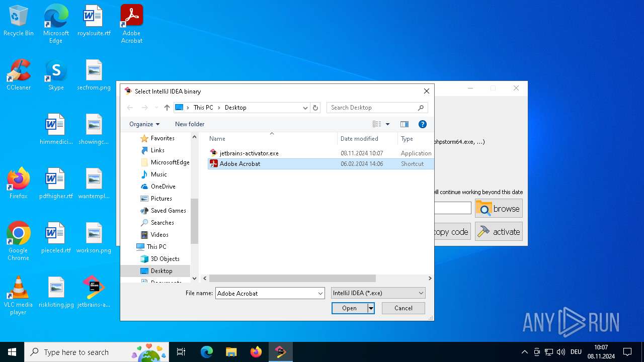Click the Windows Start button
The image size is (644, 362).
[12, 352]
